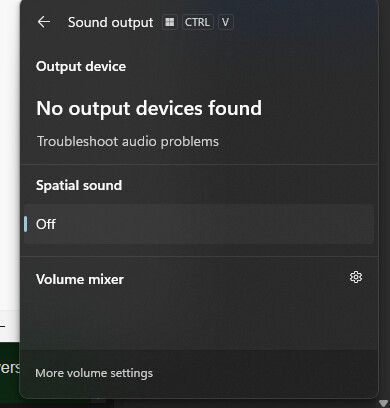
Task: Click the footer bar beside More volume settings
Action: click(x=265, y=373)
